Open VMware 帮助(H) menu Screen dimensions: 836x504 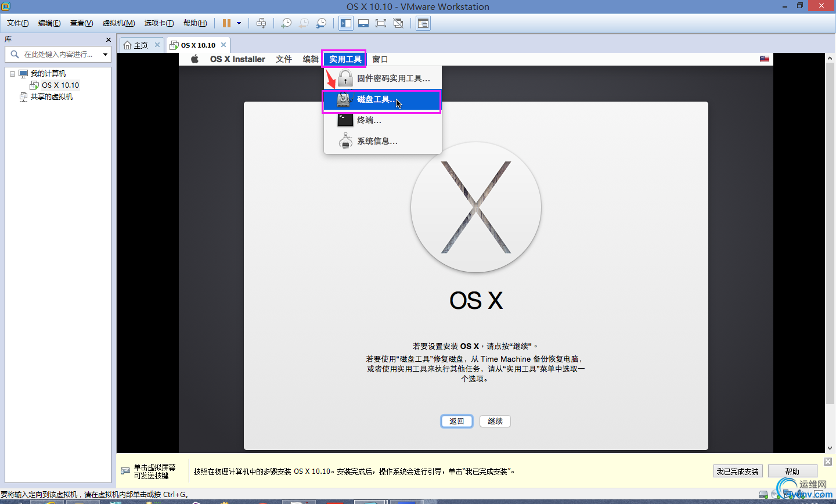click(x=195, y=23)
